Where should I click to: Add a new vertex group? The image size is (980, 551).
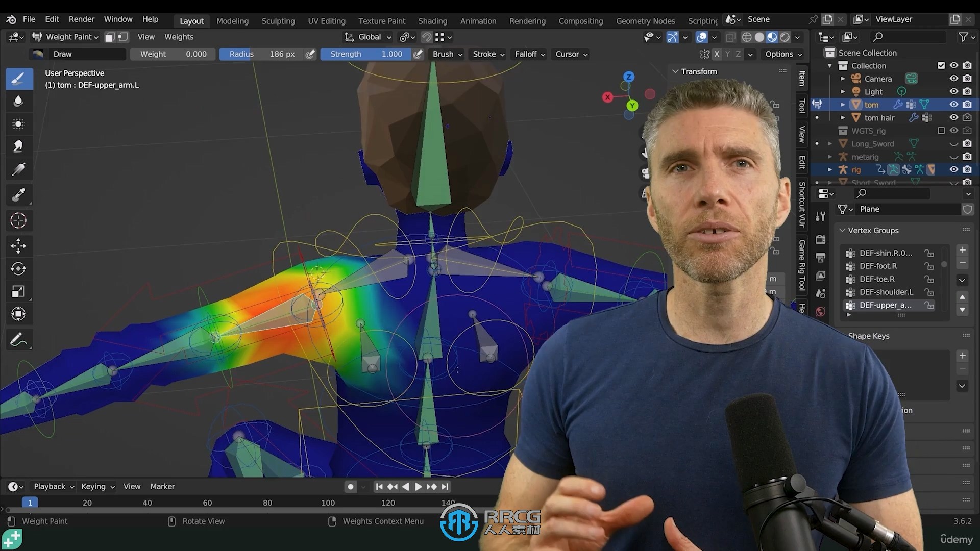pos(962,251)
